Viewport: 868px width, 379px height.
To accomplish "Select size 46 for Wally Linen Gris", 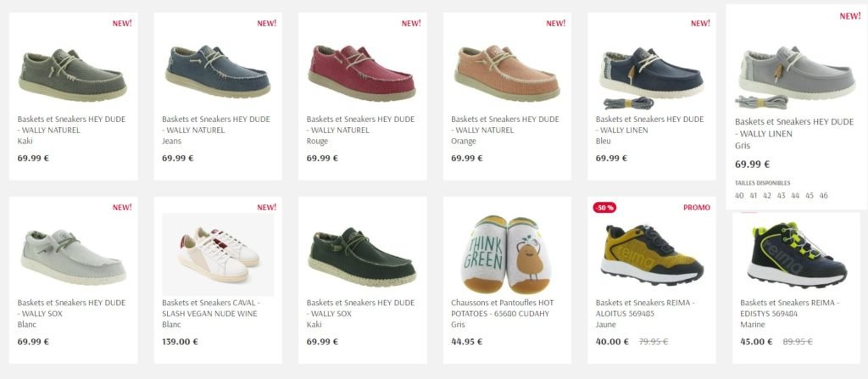I will click(824, 196).
